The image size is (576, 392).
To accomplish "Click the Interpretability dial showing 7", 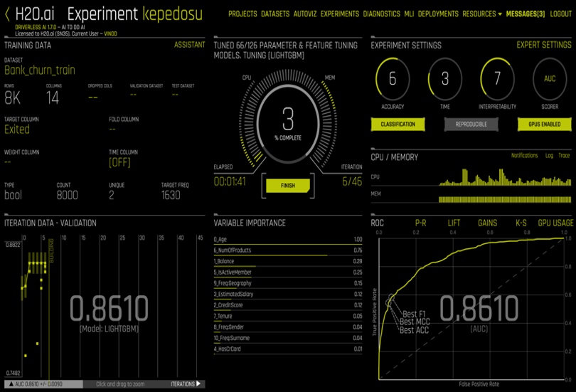I will coord(497,79).
